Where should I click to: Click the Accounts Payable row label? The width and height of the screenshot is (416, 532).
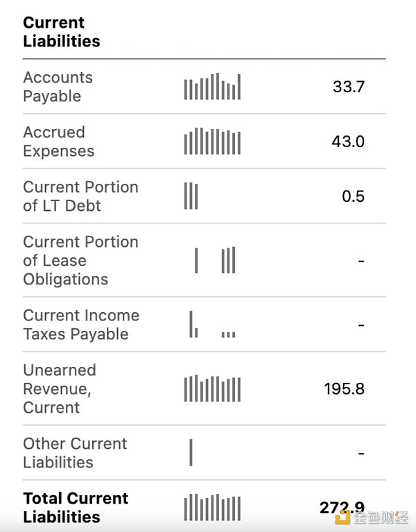click(x=58, y=87)
